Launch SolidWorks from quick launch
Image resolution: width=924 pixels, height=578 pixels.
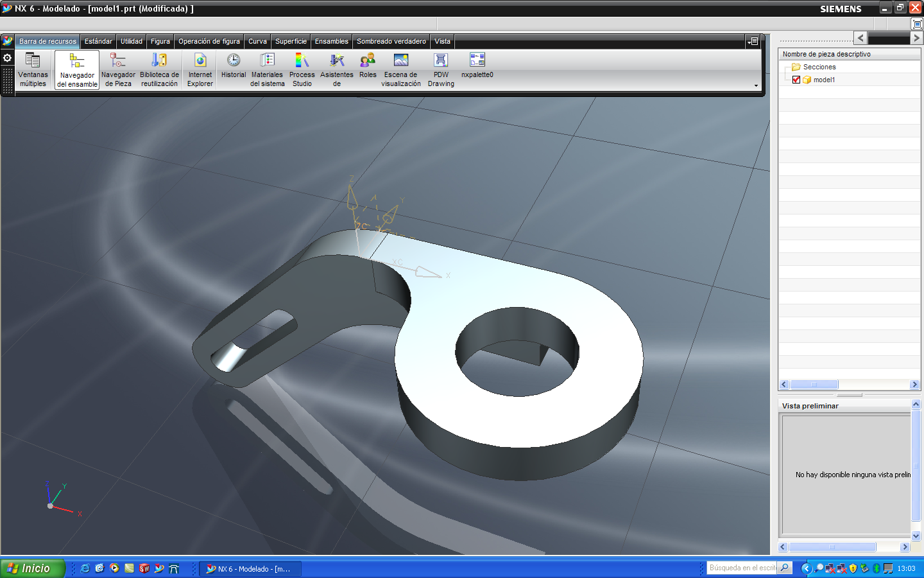(144, 568)
